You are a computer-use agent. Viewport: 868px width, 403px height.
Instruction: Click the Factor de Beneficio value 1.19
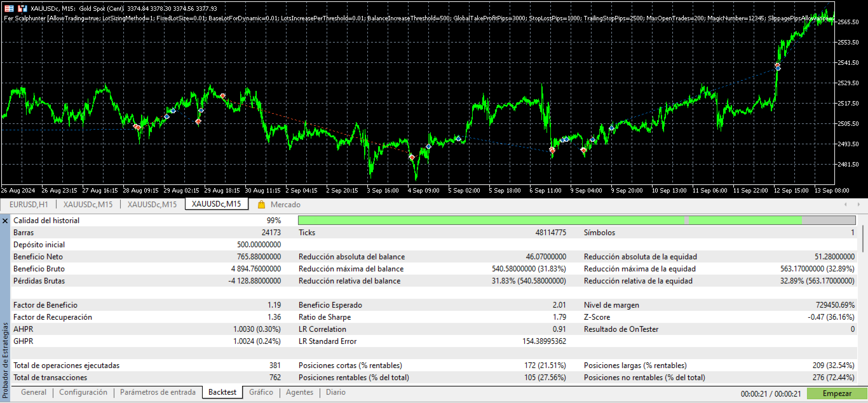(x=275, y=305)
